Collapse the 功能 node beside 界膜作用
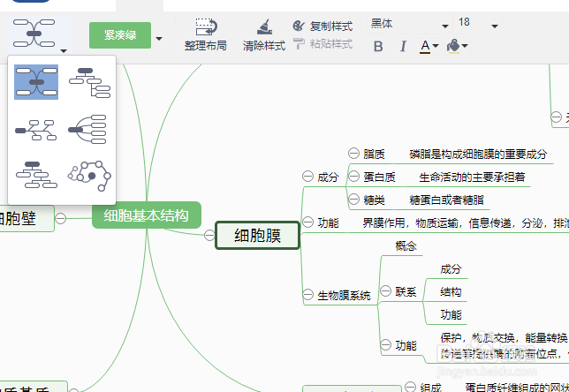The width and height of the screenshot is (569, 392). (x=307, y=222)
